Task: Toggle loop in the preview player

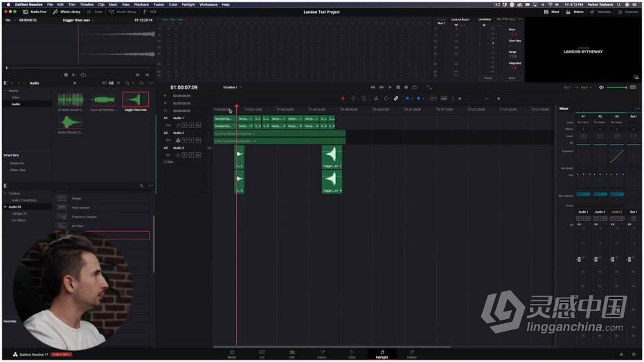Action: [x=83, y=75]
